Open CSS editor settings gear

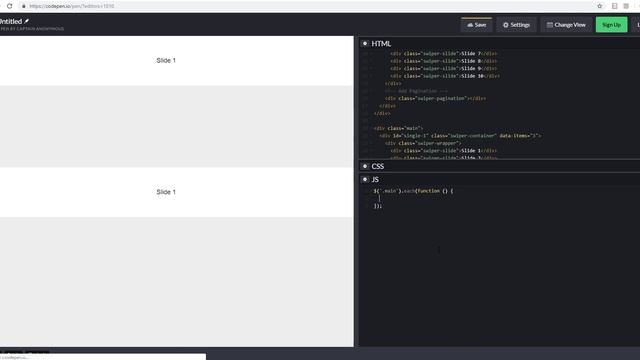(x=365, y=166)
